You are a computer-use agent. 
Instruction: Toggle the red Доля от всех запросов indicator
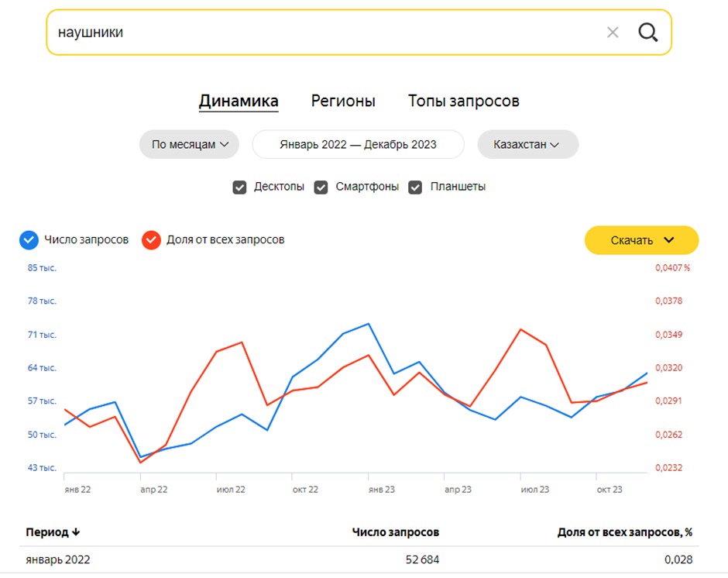[x=151, y=239]
